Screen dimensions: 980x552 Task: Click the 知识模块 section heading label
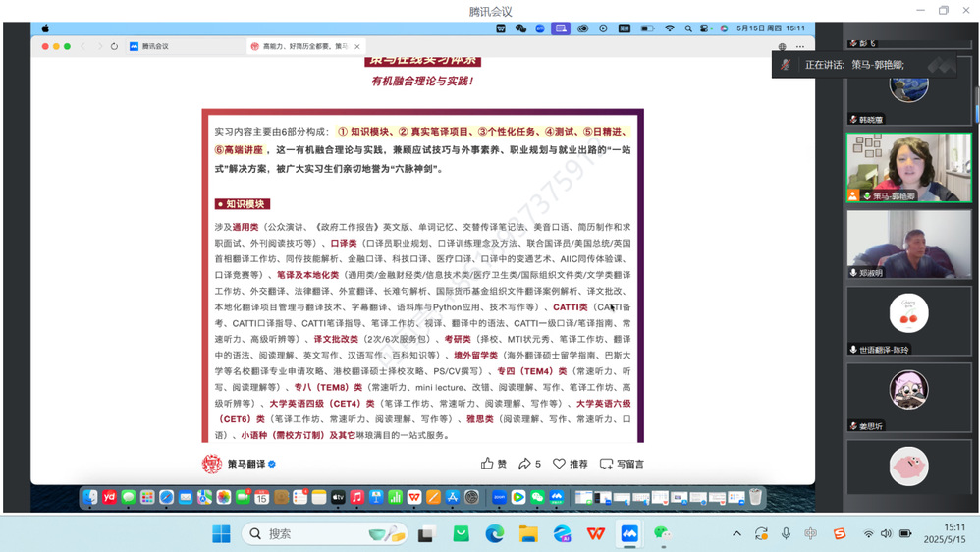pyautogui.click(x=242, y=204)
